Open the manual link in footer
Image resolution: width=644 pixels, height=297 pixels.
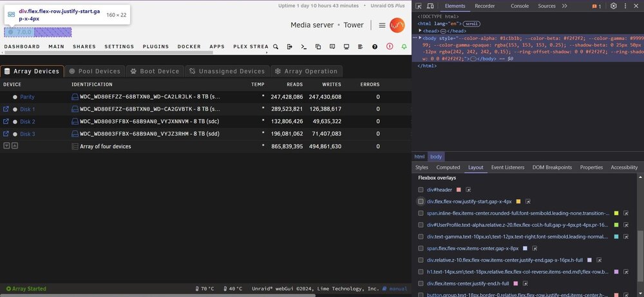tap(395, 289)
